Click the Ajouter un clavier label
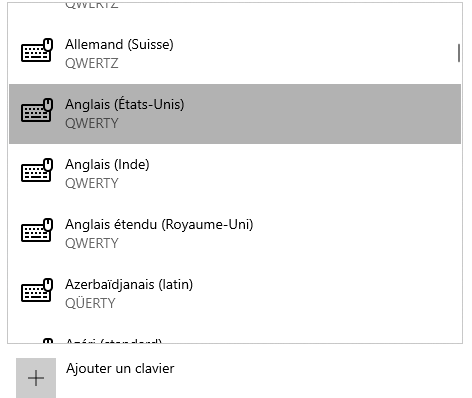Viewport: 472px width, 398px height. point(120,369)
